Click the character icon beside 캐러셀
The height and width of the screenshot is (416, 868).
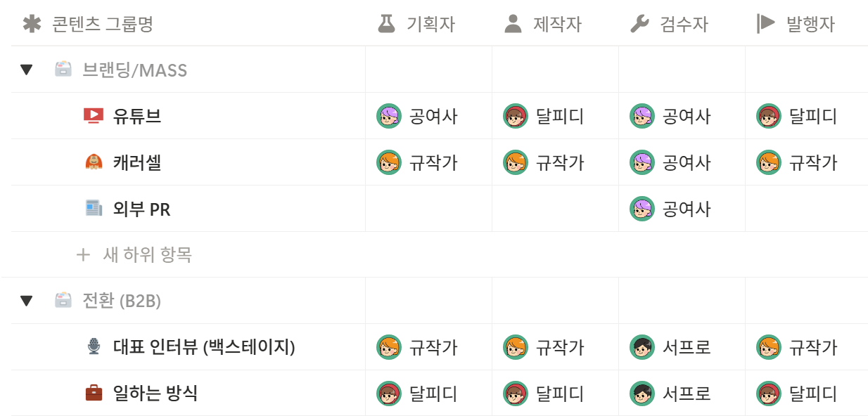point(94,162)
